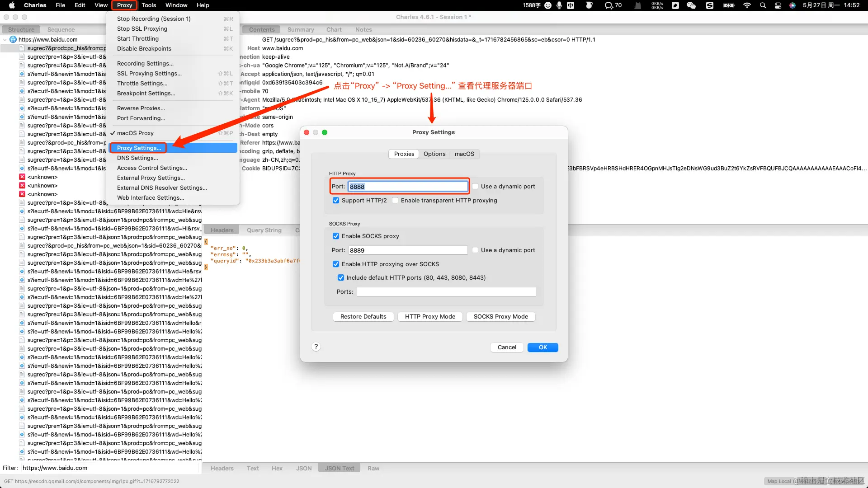Click the WeChat icon in menu bar
Image resolution: width=868 pixels, height=488 pixels.
point(691,5)
